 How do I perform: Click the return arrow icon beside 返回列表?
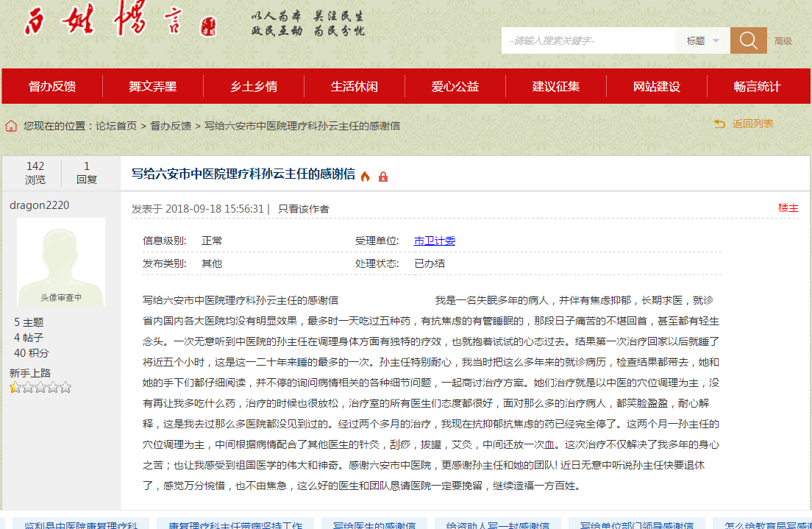pyautogui.click(x=719, y=124)
